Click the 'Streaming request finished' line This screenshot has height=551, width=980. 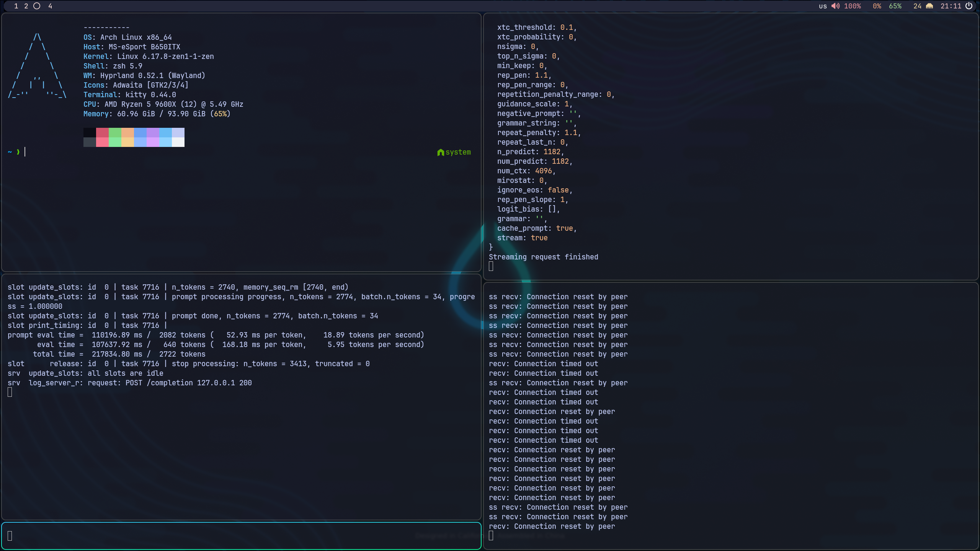pos(543,257)
